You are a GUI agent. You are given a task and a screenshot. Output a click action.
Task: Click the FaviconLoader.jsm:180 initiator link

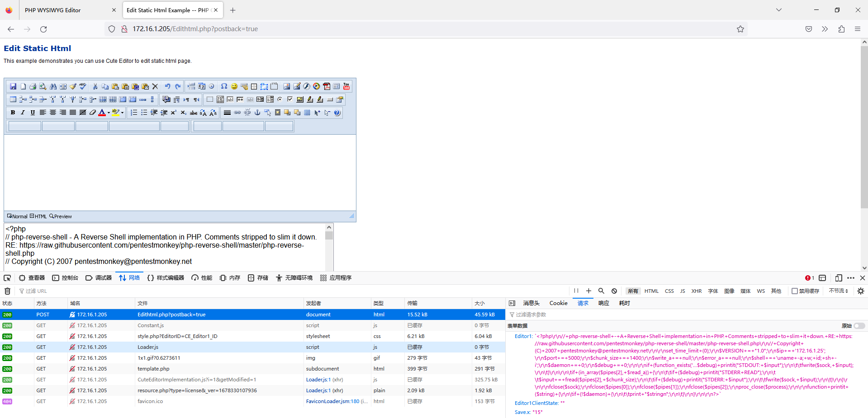tap(332, 401)
